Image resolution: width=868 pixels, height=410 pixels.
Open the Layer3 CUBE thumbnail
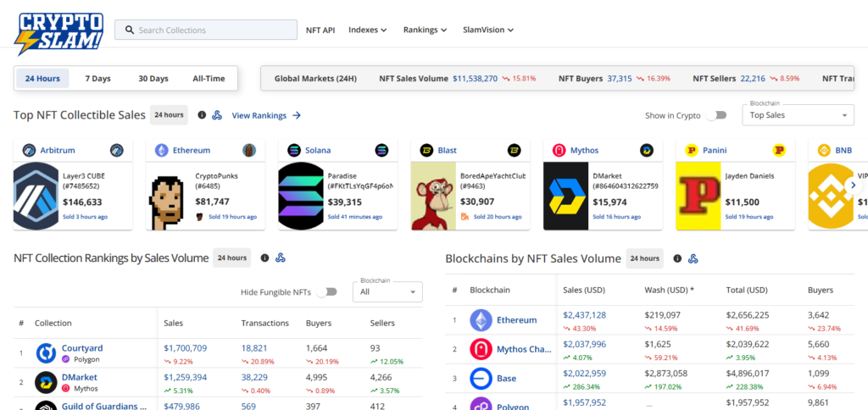click(36, 196)
